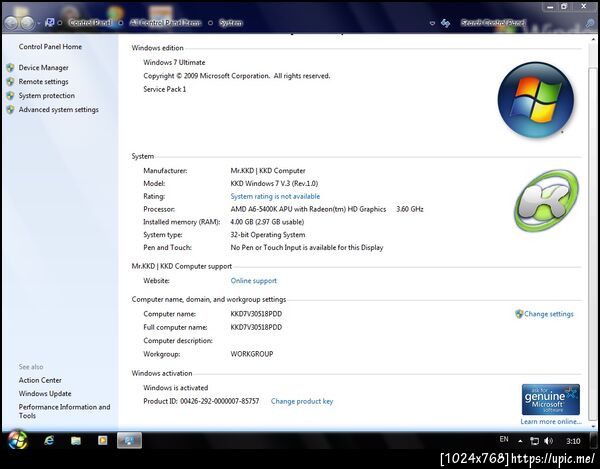Click the Remote settings shield icon
The width and height of the screenshot is (600, 469).
pos(10,81)
